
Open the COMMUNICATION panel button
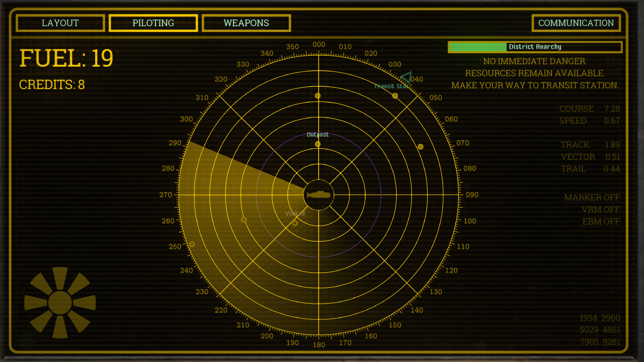[576, 23]
